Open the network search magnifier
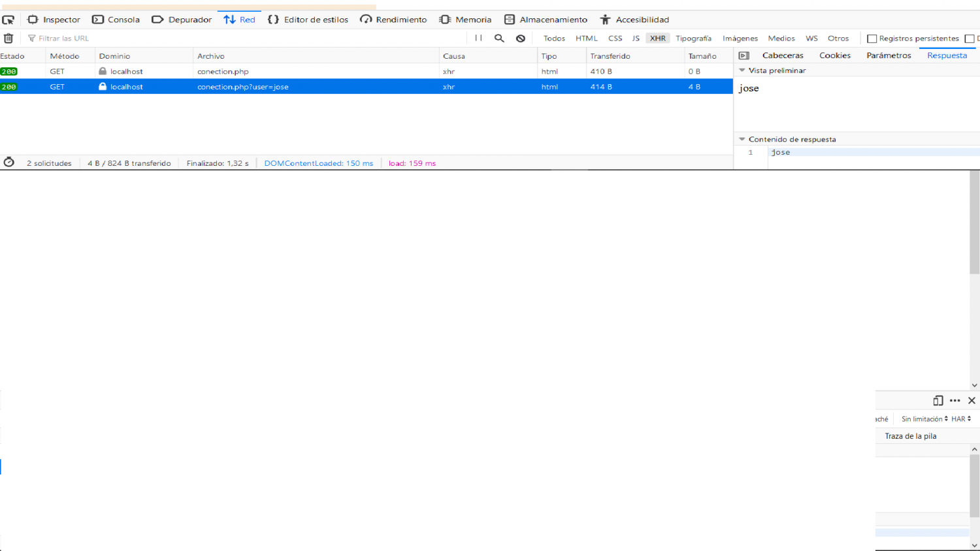 coord(499,39)
